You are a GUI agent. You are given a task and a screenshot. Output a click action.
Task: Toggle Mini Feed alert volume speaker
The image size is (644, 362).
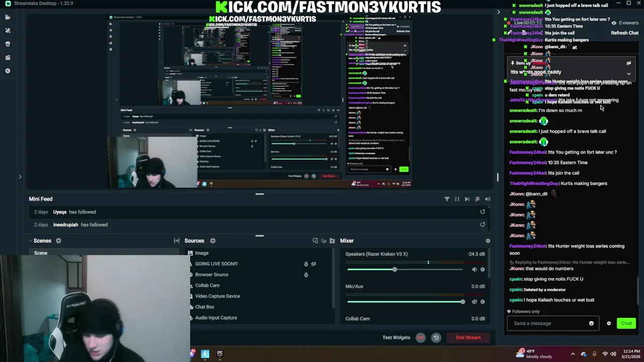488,199
